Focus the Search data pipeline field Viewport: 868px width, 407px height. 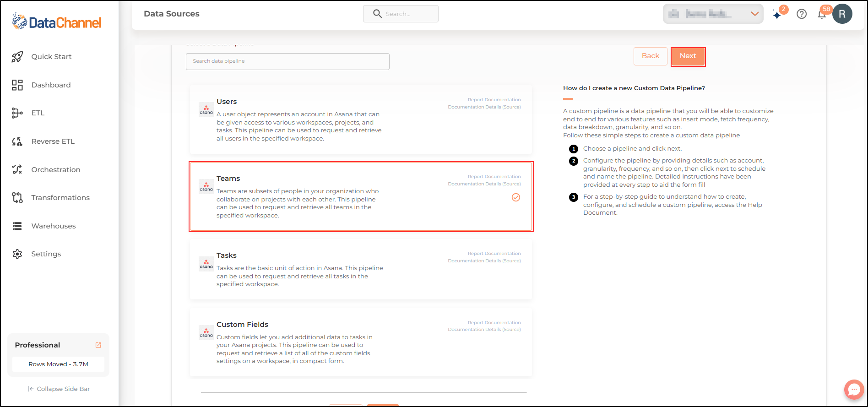288,61
